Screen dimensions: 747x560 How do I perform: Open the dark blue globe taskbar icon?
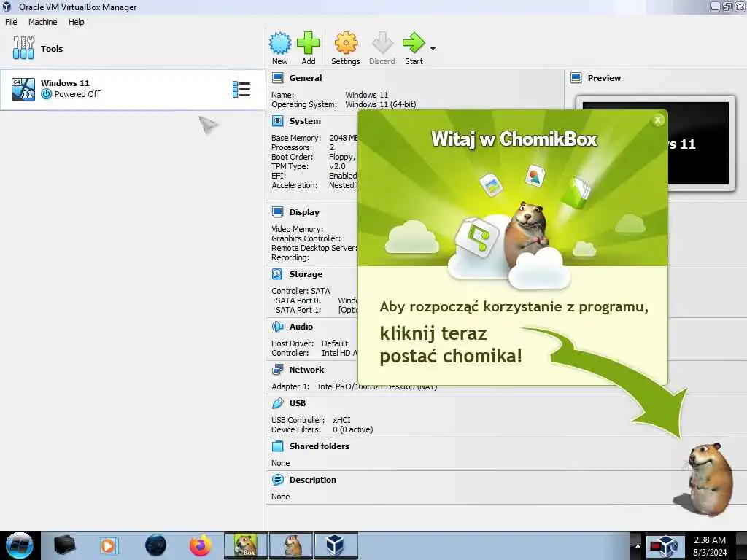(x=156, y=545)
